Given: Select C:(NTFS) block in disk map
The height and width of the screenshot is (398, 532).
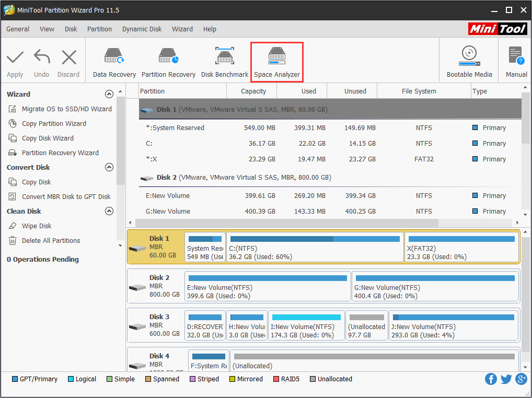Looking at the screenshot, I should 315,247.
